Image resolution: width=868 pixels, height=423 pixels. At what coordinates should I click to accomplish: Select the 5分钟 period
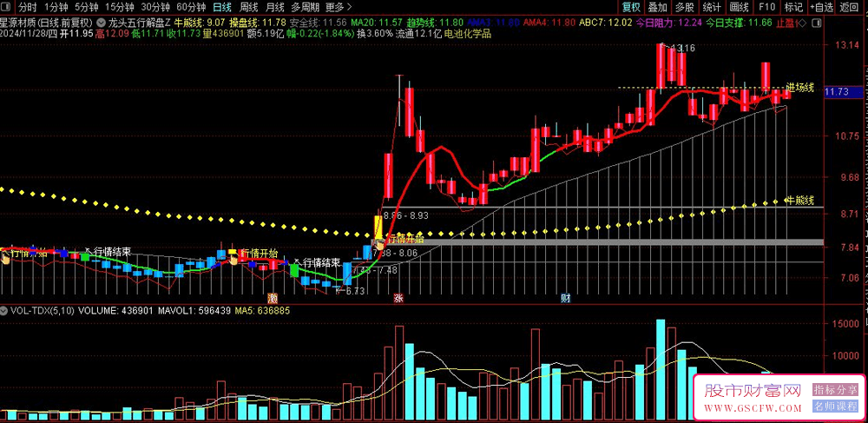86,8
